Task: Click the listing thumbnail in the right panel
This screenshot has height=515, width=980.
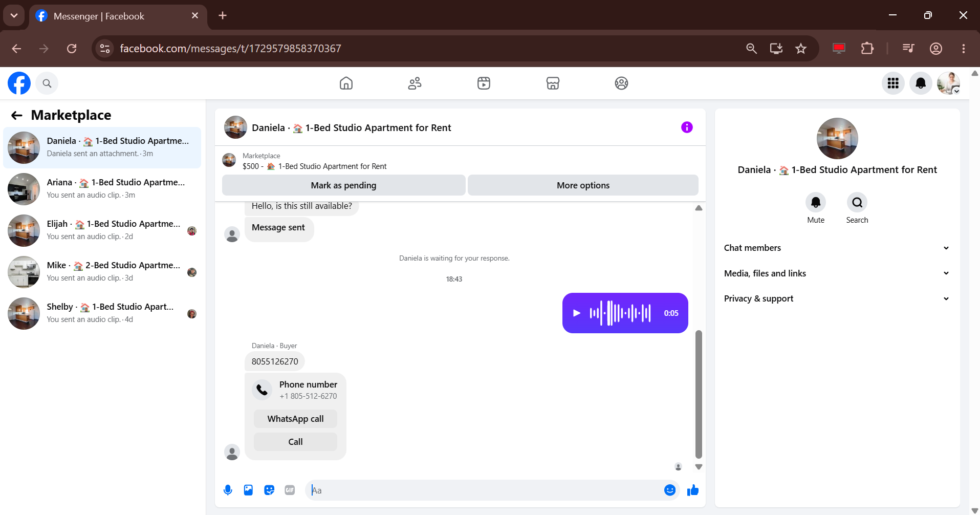Action: [837, 139]
